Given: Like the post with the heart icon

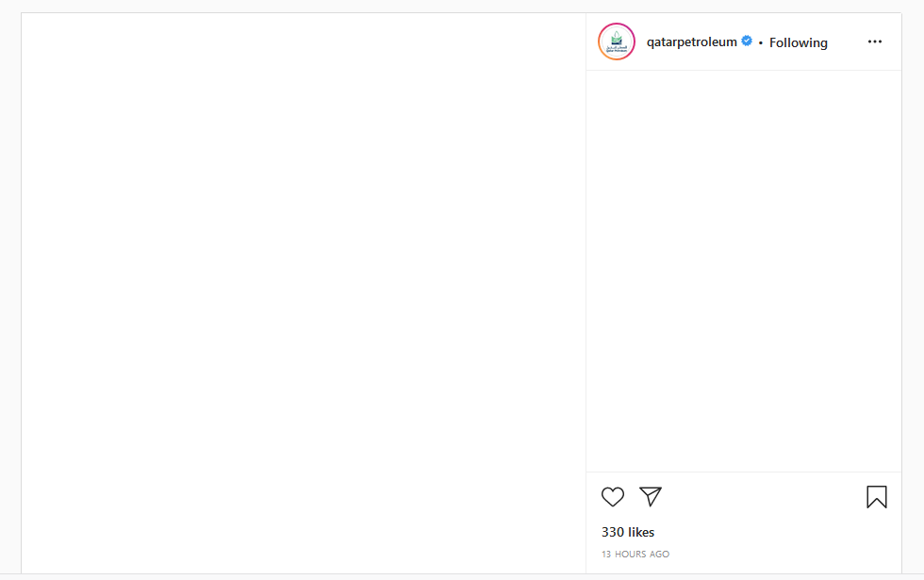Looking at the screenshot, I should [613, 497].
